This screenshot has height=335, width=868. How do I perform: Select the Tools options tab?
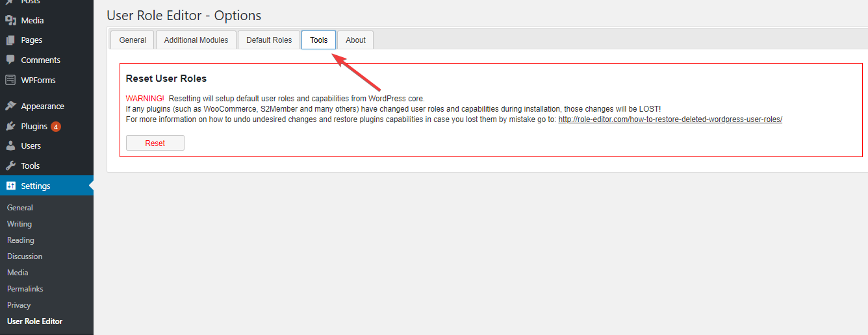(319, 40)
